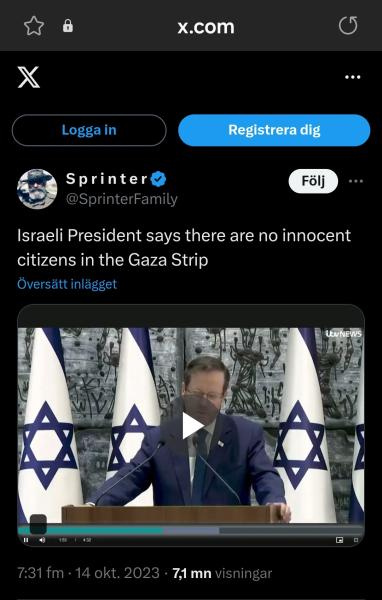This screenshot has width=382, height=600.
Task: Bookmark the page with the star icon
Action: tap(34, 26)
